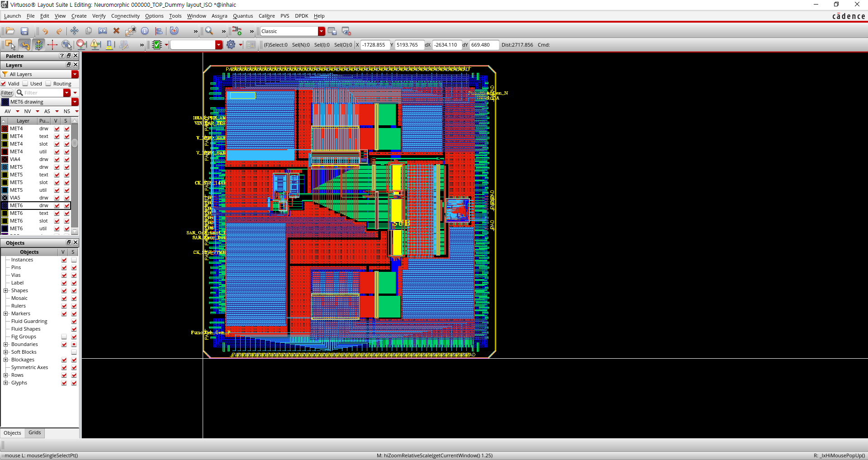Expand the Glyphs tree node
This screenshot has height=460, width=868.
pos(6,383)
